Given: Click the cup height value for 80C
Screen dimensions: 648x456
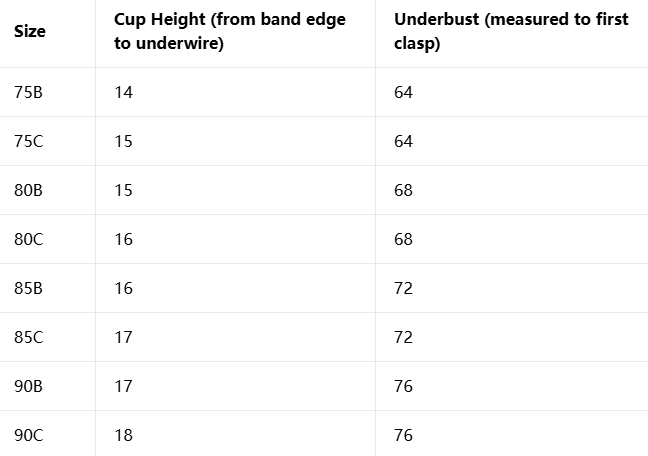Looking at the screenshot, I should pyautogui.click(x=123, y=240).
